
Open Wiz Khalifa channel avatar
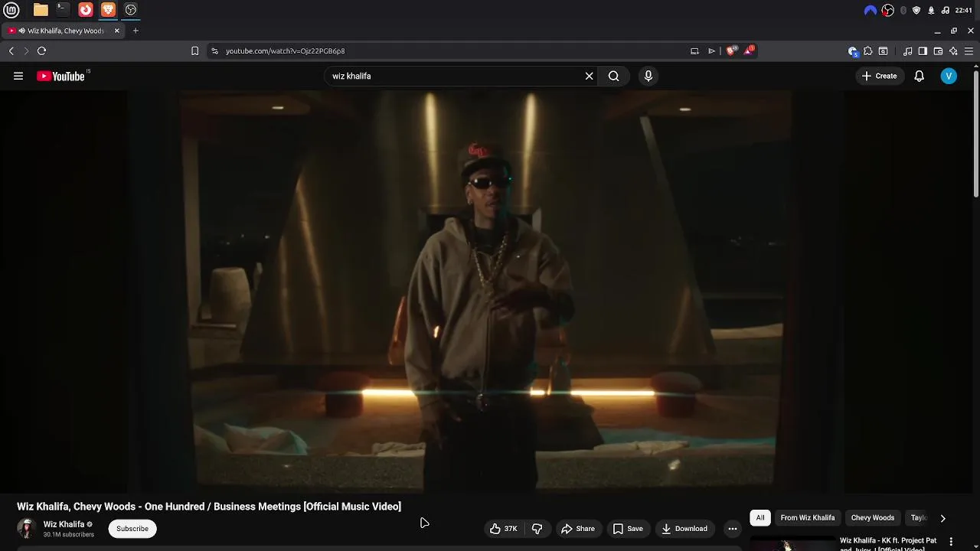(x=27, y=529)
